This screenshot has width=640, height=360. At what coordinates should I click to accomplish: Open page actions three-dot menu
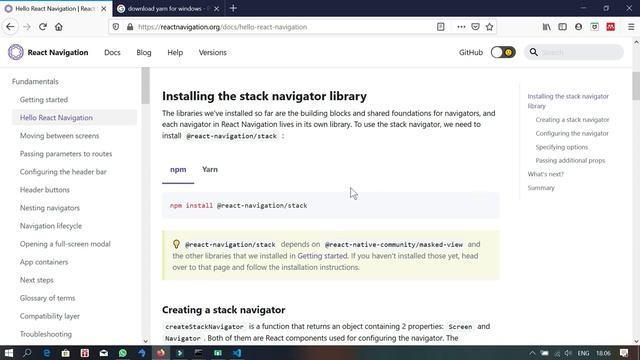click(461, 27)
